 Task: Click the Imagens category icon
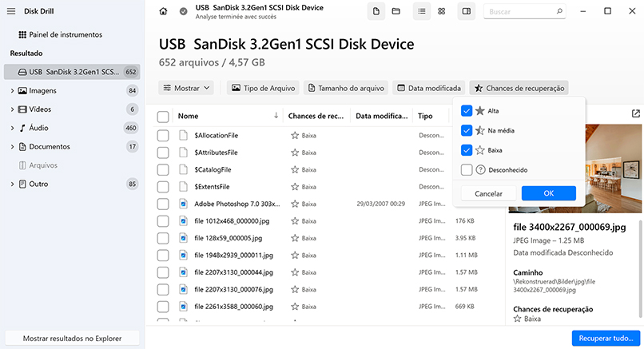[22, 91]
